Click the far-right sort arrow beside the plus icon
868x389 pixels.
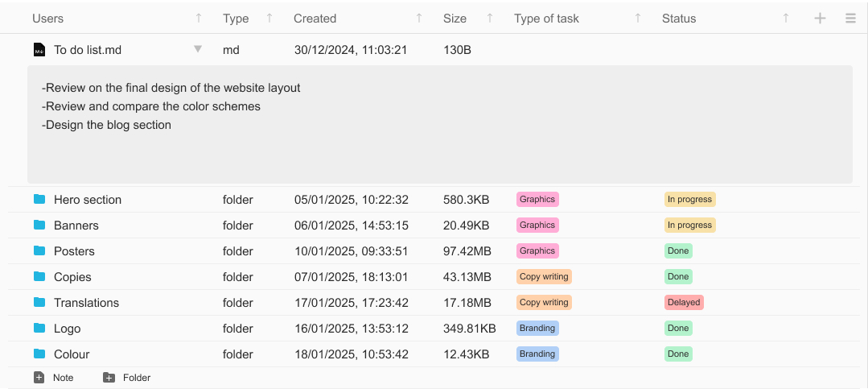coord(785,19)
